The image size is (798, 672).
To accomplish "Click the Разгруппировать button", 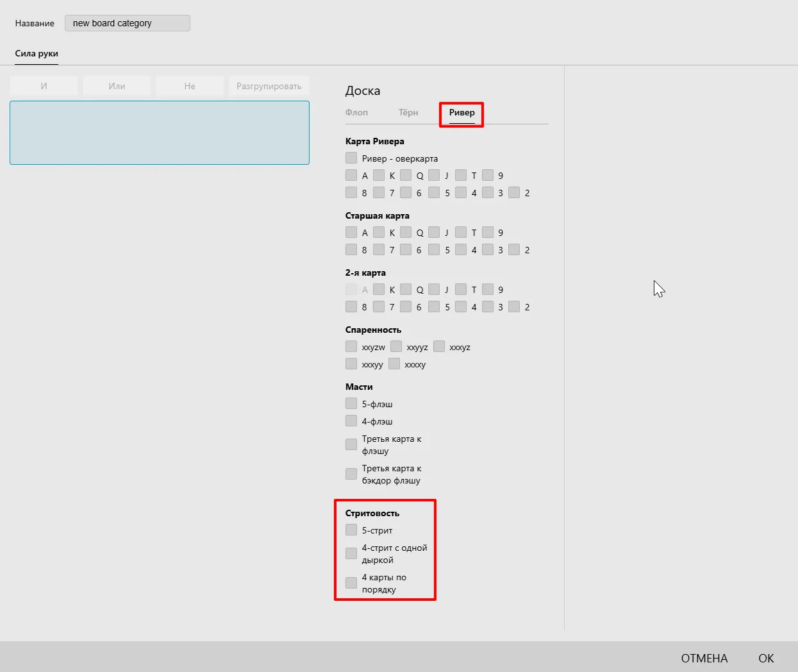I will (269, 86).
